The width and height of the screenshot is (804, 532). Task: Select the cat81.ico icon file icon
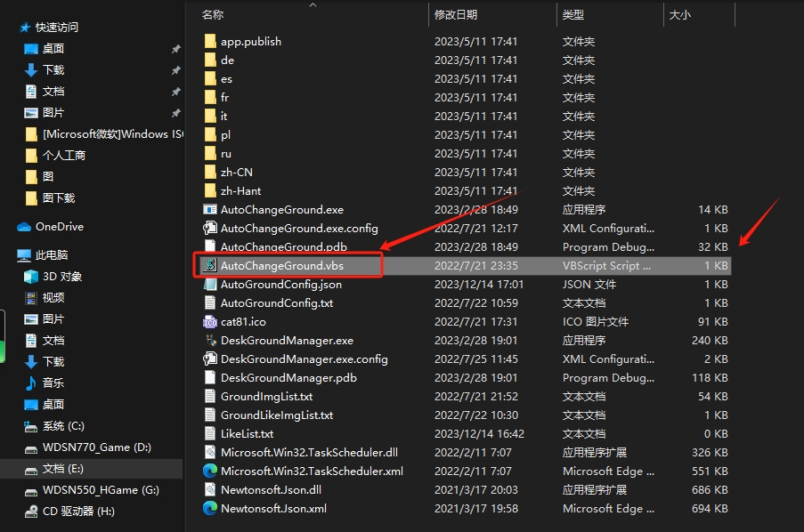[210, 321]
